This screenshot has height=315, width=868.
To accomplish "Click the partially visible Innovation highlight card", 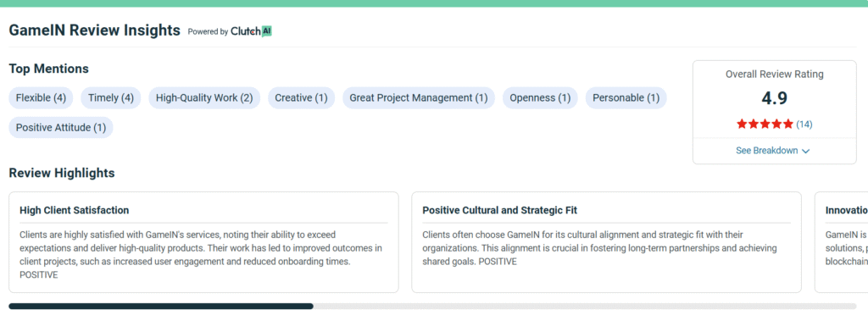I will pos(842,242).
